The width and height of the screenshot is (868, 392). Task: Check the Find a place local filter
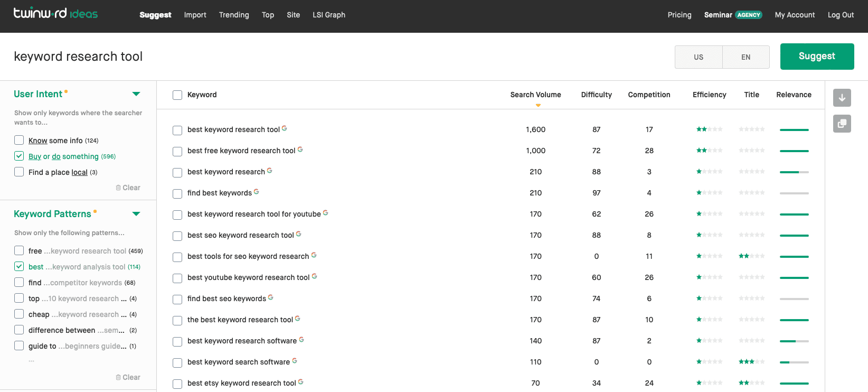[19, 172]
